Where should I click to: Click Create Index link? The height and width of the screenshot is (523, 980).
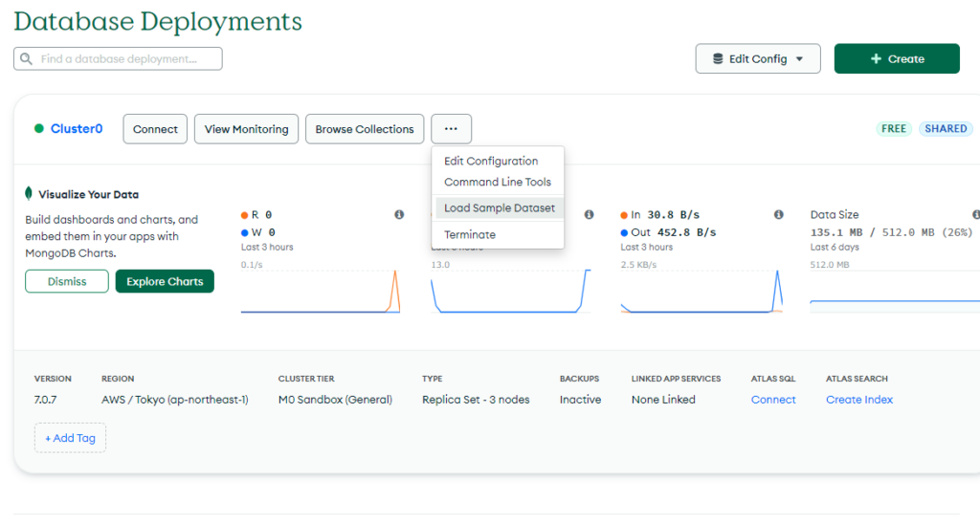click(x=859, y=400)
